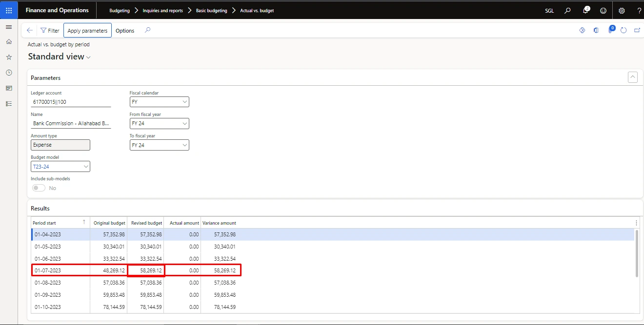Click Actual vs. budget breadcrumb
644x325 pixels.
tap(257, 10)
